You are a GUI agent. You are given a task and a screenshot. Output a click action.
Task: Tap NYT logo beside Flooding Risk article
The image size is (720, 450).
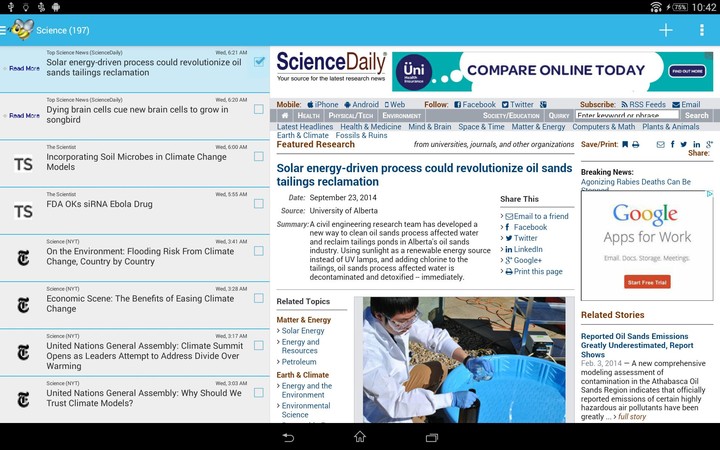tap(23, 258)
